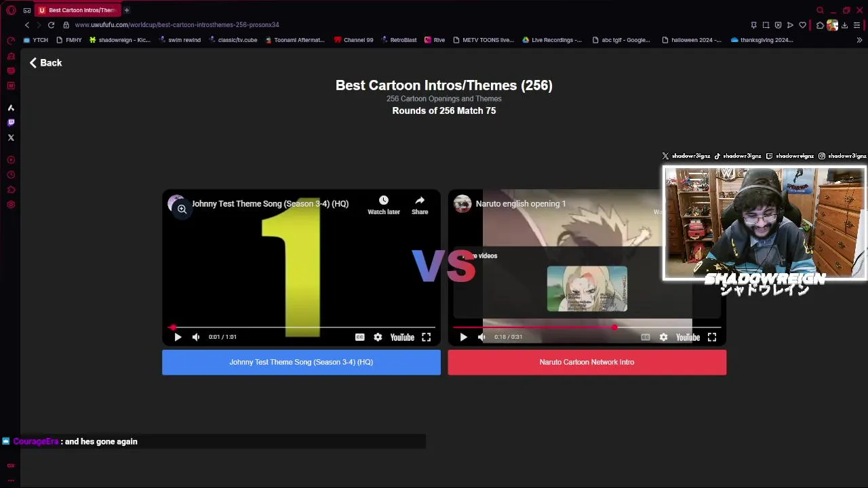Image resolution: width=868 pixels, height=488 pixels.
Task: Open the halloween 2024 bookmark
Action: [x=691, y=40]
